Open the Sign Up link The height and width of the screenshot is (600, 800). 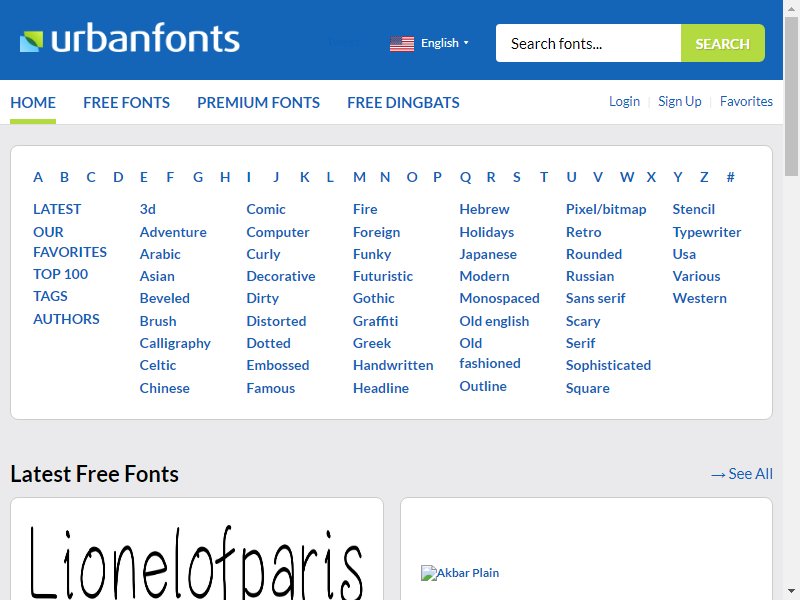[x=680, y=101]
